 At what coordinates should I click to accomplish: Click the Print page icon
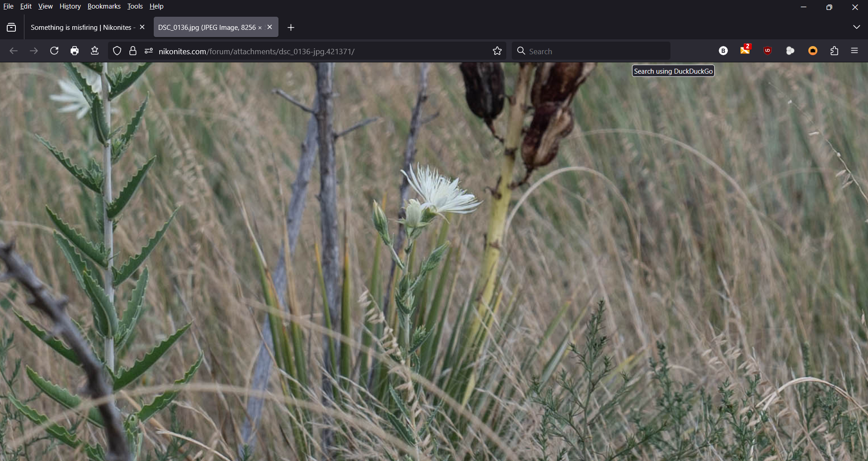(75, 51)
